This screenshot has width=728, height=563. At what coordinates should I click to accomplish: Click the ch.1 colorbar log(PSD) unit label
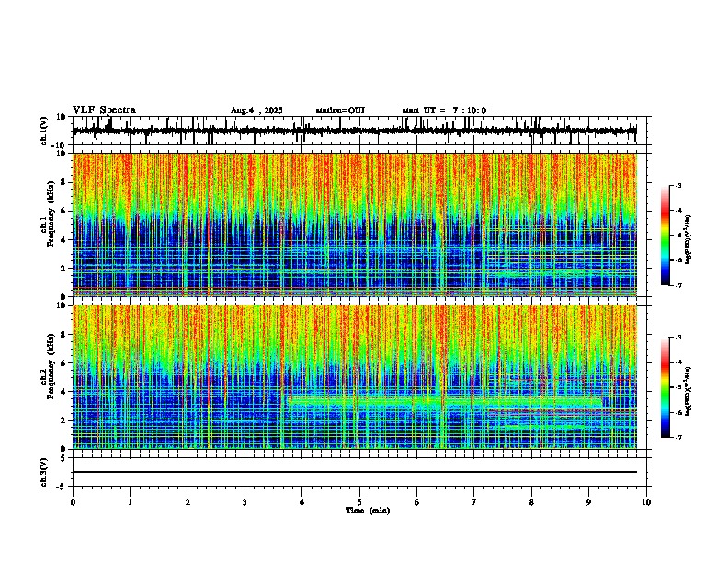(688, 239)
